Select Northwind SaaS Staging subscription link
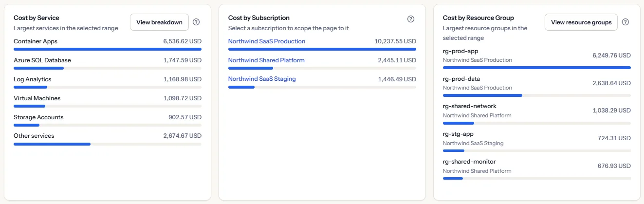 point(262,79)
